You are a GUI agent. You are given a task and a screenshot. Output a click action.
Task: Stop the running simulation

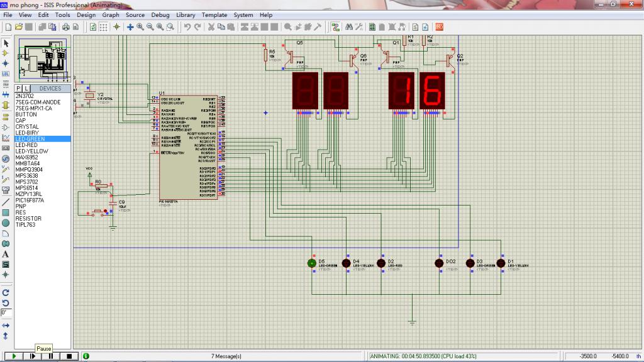click(69, 356)
